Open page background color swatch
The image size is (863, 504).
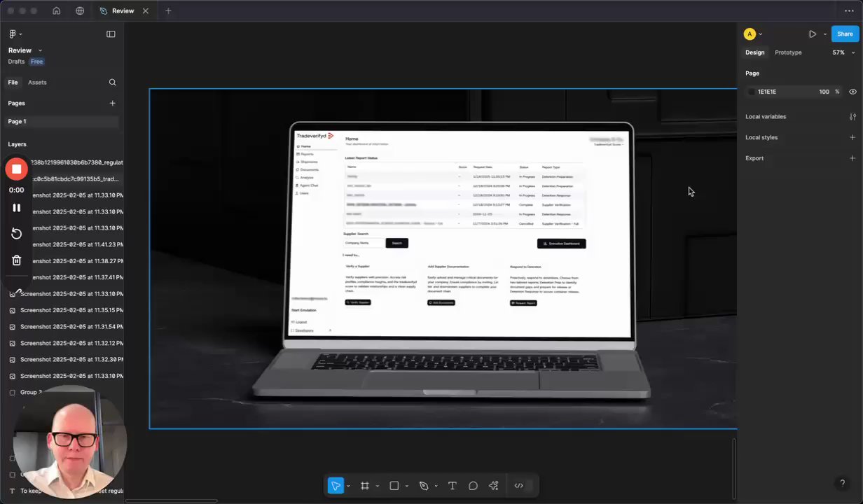click(752, 92)
